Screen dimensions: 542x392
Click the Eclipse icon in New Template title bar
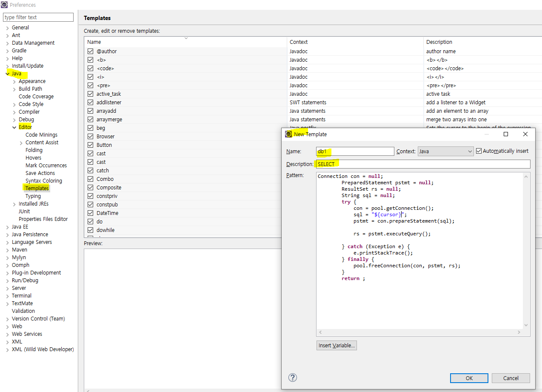[288, 134]
